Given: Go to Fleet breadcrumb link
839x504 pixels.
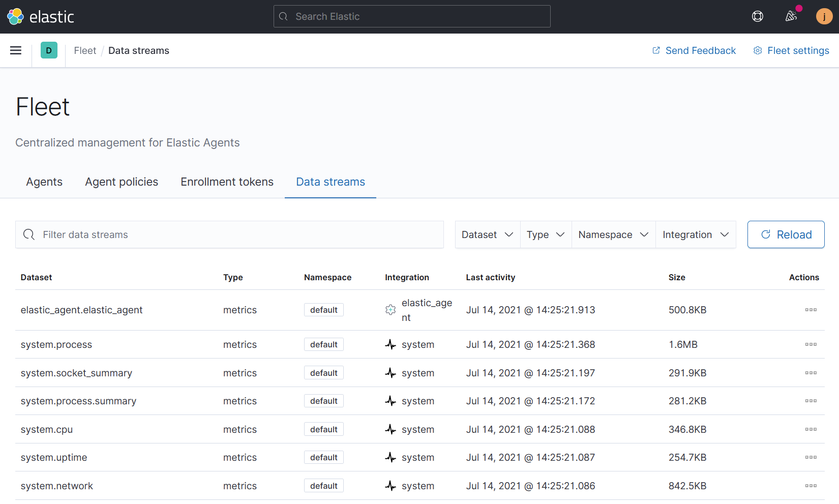Looking at the screenshot, I should point(85,50).
